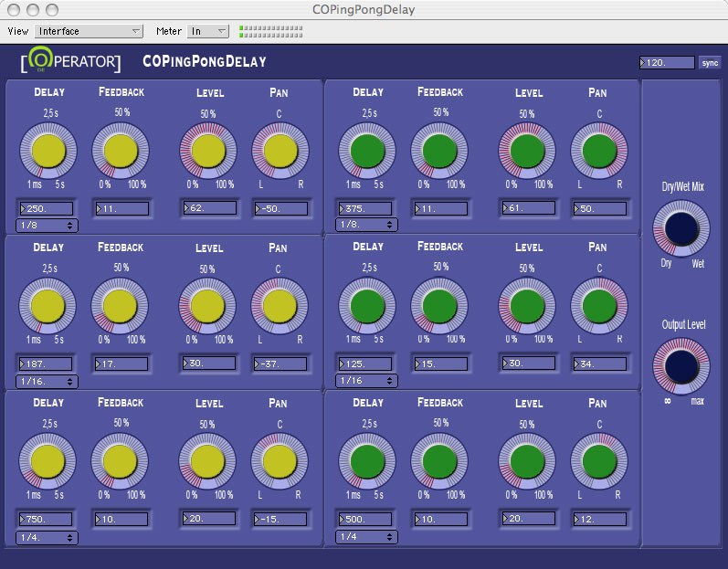Viewport: 728px width, 569px height.
Task: Click the pan field showing -37
Action: pos(280,364)
